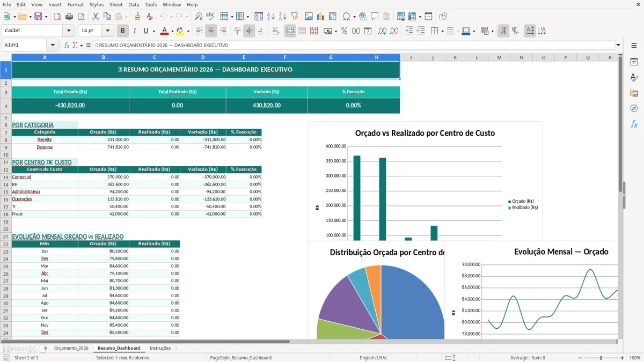The width and height of the screenshot is (644, 362).
Task: Insert a special character
Action: [x=345, y=16]
